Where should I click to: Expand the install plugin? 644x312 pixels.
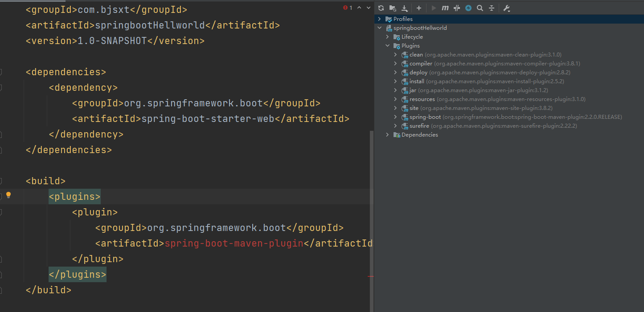coord(396,81)
